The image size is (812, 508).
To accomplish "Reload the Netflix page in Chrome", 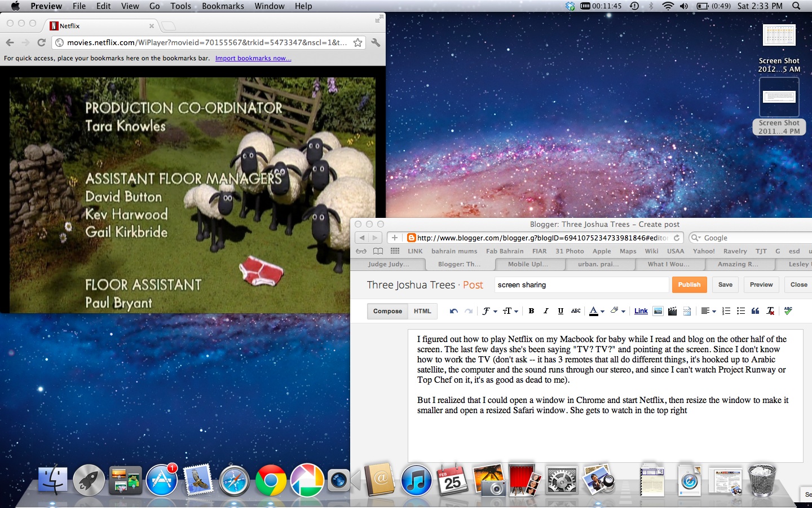I will pos(41,42).
